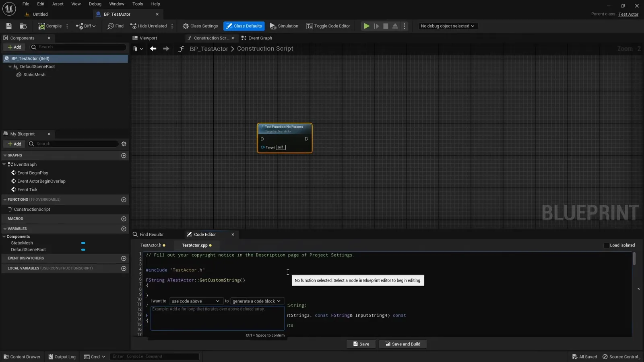Open the Compile options menu dots

[x=67, y=26]
